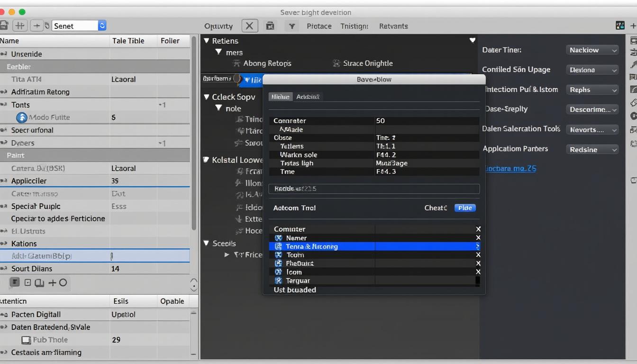Viewport: 637px width, 364px height.
Task: Open the Pictace menu item
Action: coord(319,26)
